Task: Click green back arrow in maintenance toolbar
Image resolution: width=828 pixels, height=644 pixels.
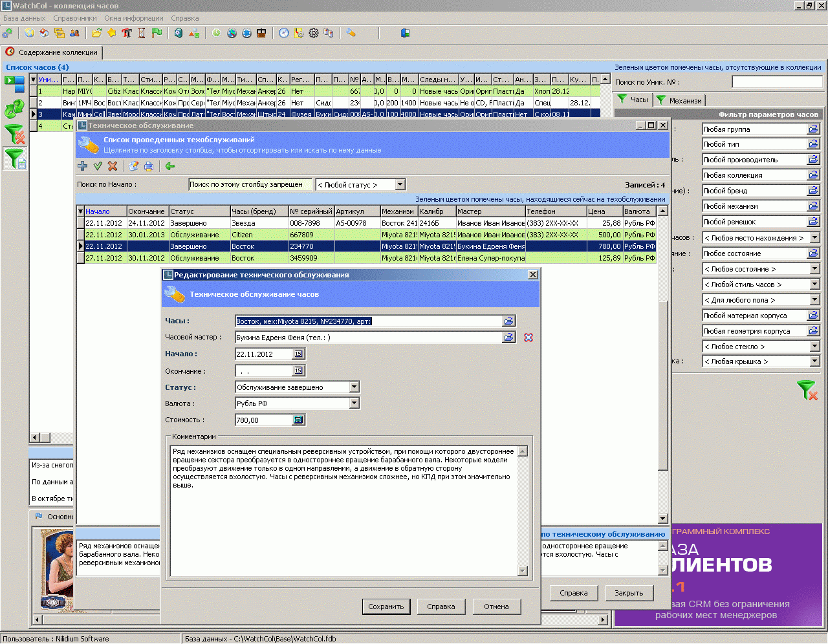Action: (x=169, y=166)
